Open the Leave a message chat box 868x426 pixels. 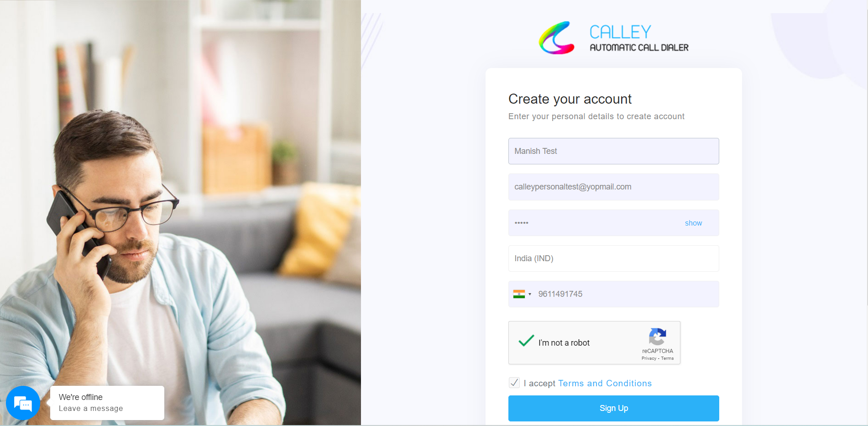point(107,403)
